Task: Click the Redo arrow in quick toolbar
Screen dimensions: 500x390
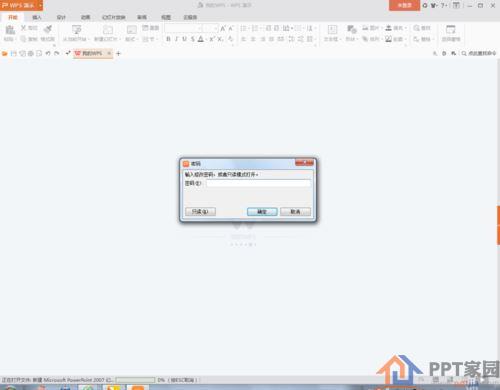Action: tap(56, 53)
